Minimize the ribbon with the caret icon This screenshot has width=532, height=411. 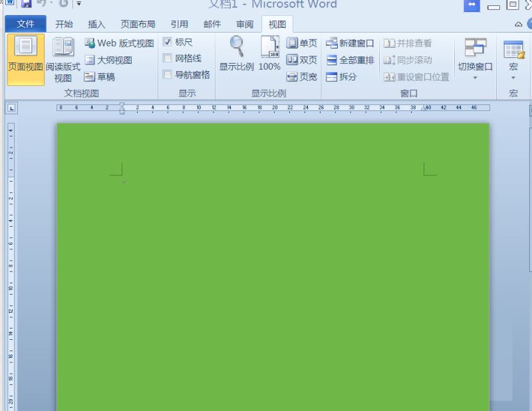click(519, 25)
